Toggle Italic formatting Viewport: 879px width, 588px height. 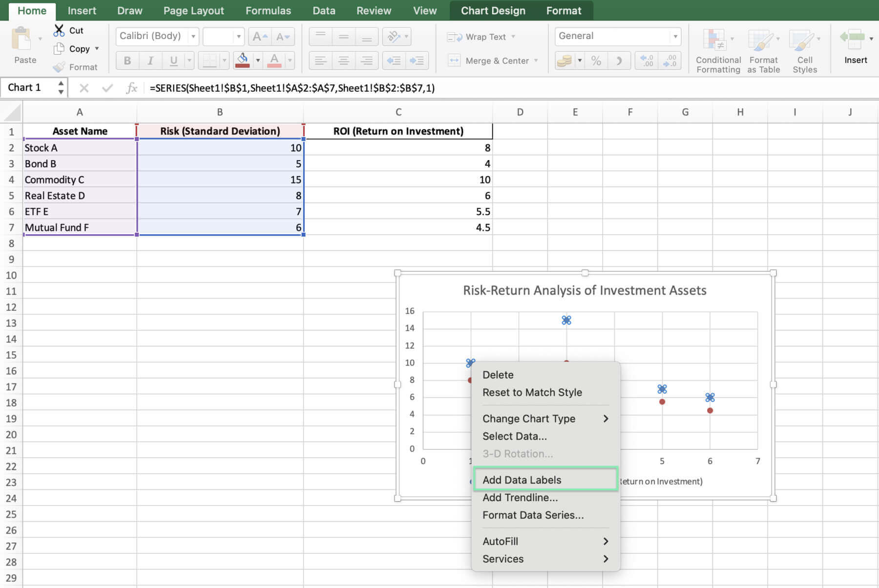point(150,61)
